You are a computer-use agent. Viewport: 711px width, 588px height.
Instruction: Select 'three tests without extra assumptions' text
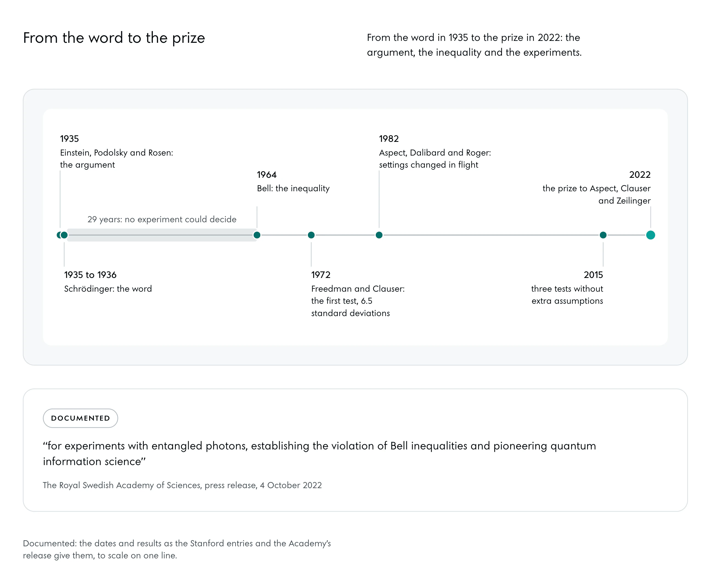(567, 295)
